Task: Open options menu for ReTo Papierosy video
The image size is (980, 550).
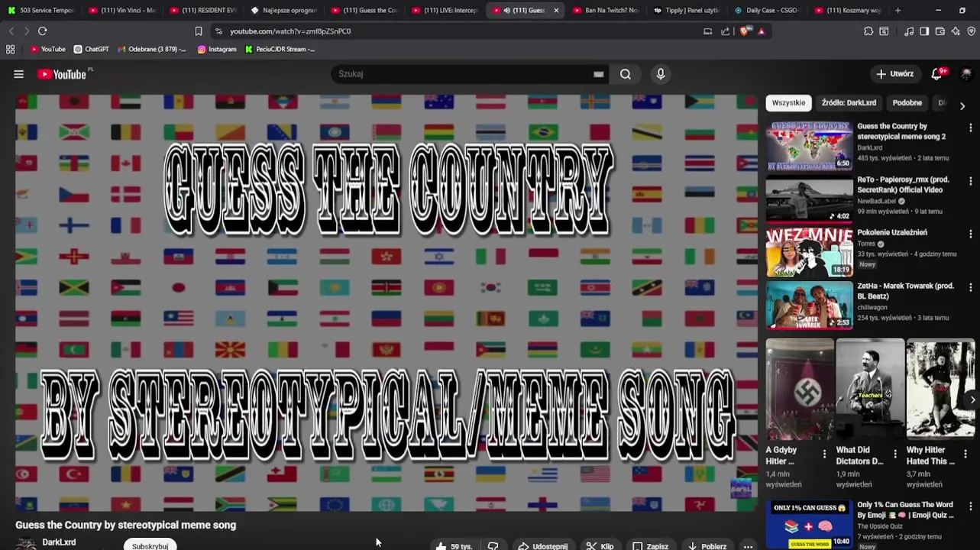Action: click(971, 182)
